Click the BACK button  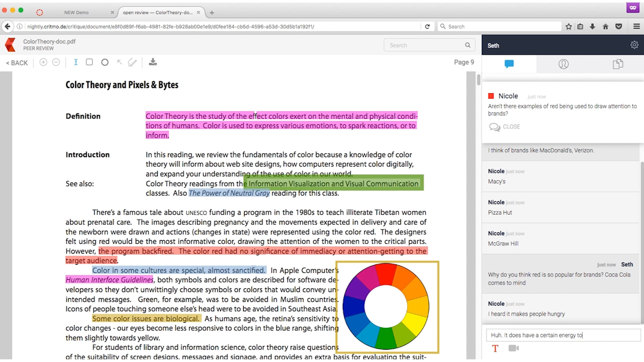pyautogui.click(x=17, y=63)
